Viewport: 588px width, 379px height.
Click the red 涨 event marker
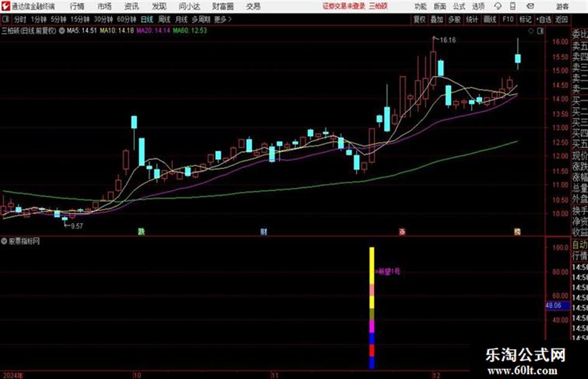pos(402,232)
